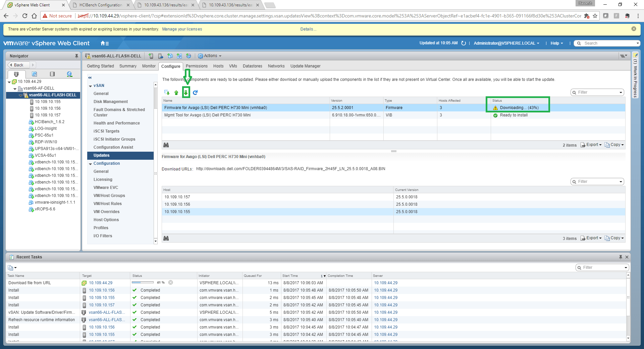Refresh the vSAN updates list

[195, 93]
